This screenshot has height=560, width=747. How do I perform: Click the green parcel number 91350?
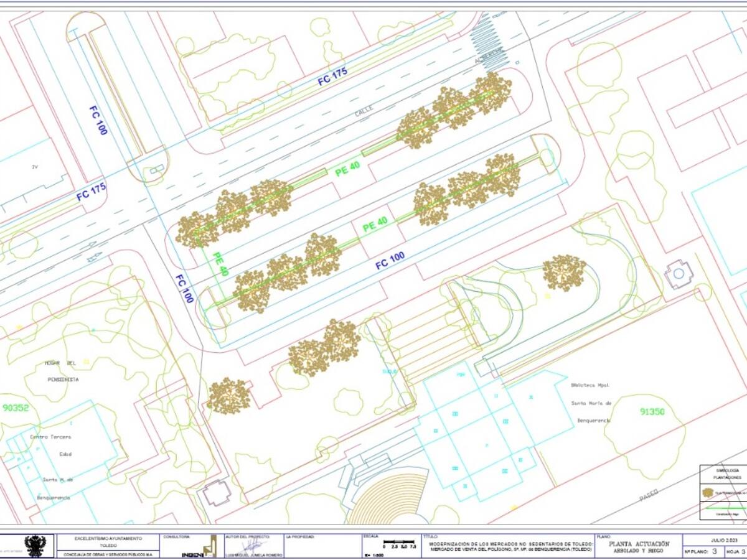pyautogui.click(x=651, y=411)
